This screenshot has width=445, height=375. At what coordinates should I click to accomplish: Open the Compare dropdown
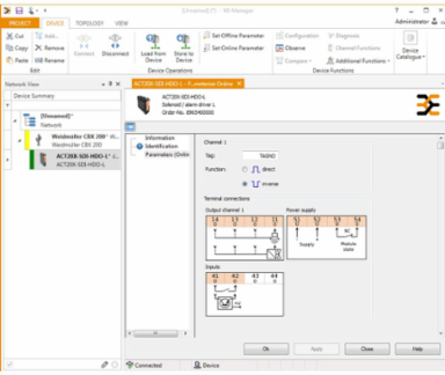[x=294, y=61]
